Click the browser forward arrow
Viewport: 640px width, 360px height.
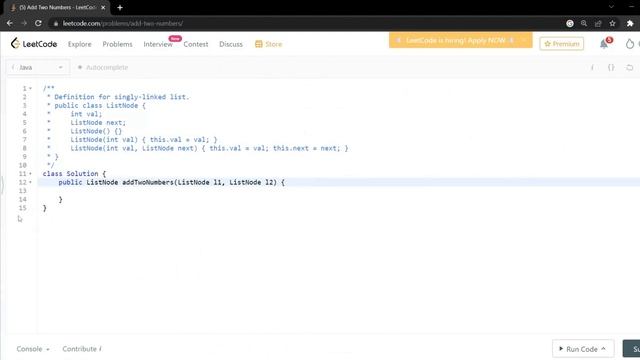[24, 23]
